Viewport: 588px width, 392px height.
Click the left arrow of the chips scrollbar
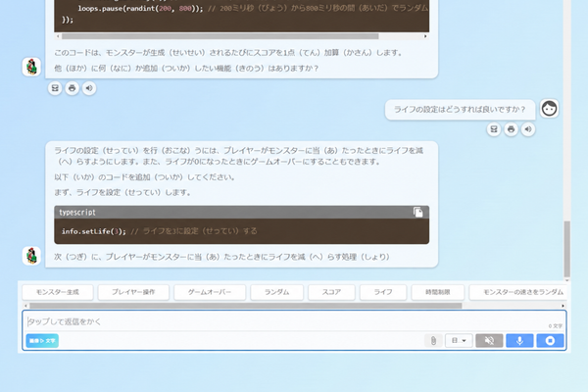(25, 306)
